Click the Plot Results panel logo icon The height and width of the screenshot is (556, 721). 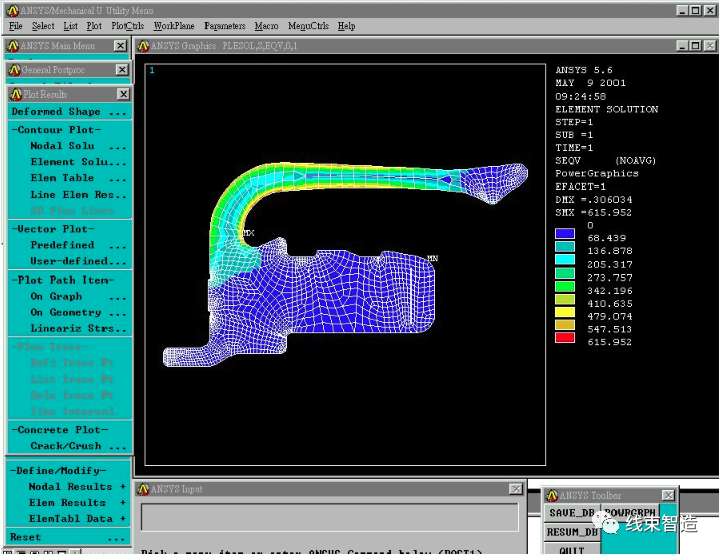[x=15, y=94]
